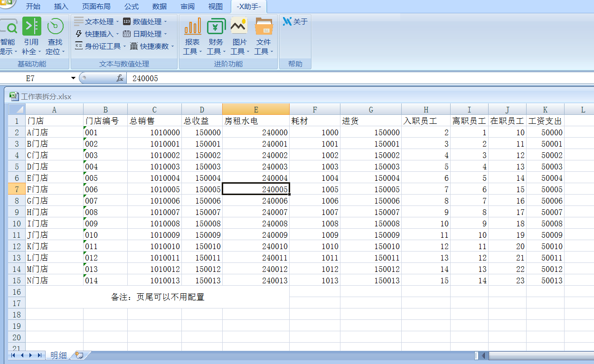Expand the 日期处理 dropdown arrow
The width and height of the screenshot is (594, 364).
[x=165, y=34]
